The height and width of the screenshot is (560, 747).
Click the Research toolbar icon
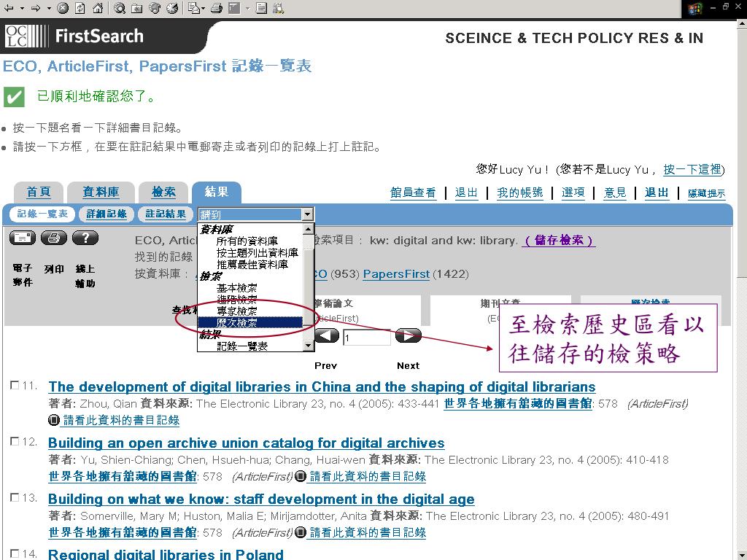(x=279, y=7)
